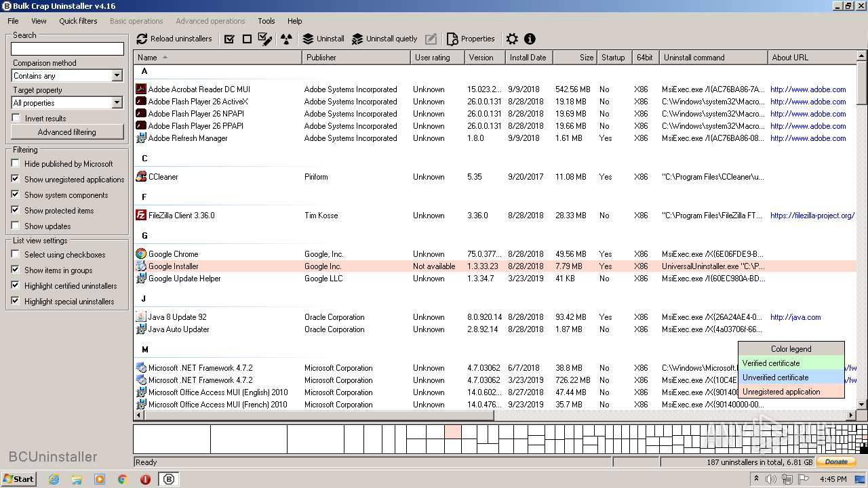Open the Advanced operations menu

pyautogui.click(x=210, y=21)
